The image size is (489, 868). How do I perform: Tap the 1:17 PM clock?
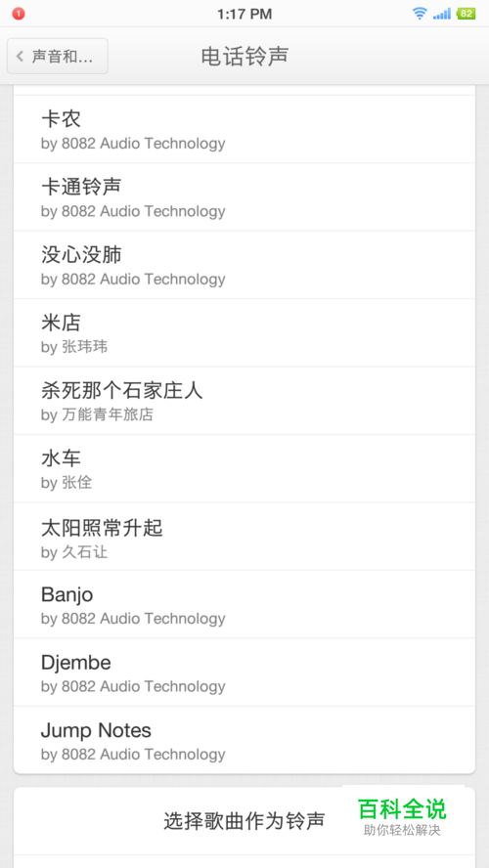tap(244, 14)
